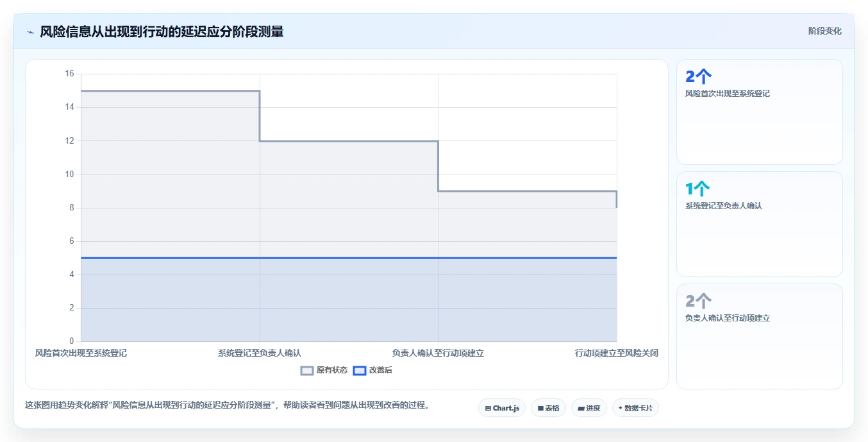This screenshot has height=442, width=868.
Task: Select the 表格 tag chip
Action: point(548,408)
